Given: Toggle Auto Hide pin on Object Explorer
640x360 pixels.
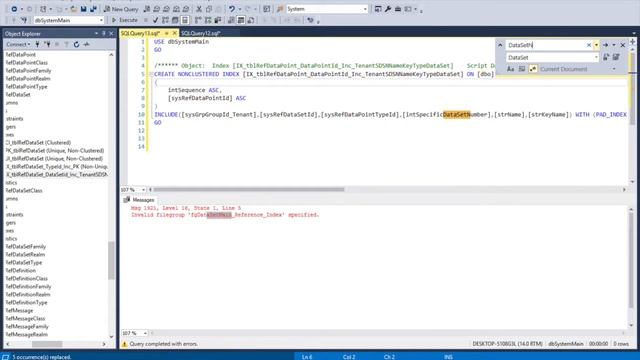Looking at the screenshot, I should pos(104,33).
